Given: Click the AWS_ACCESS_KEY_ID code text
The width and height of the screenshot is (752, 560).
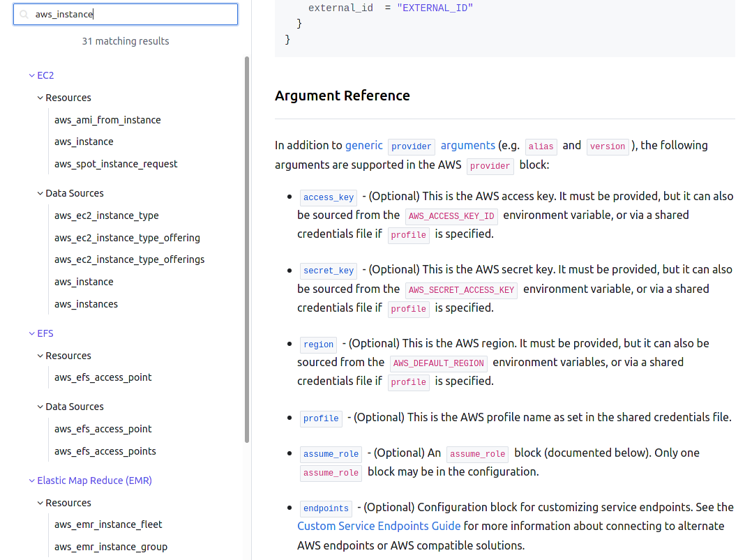Looking at the screenshot, I should point(451,215).
